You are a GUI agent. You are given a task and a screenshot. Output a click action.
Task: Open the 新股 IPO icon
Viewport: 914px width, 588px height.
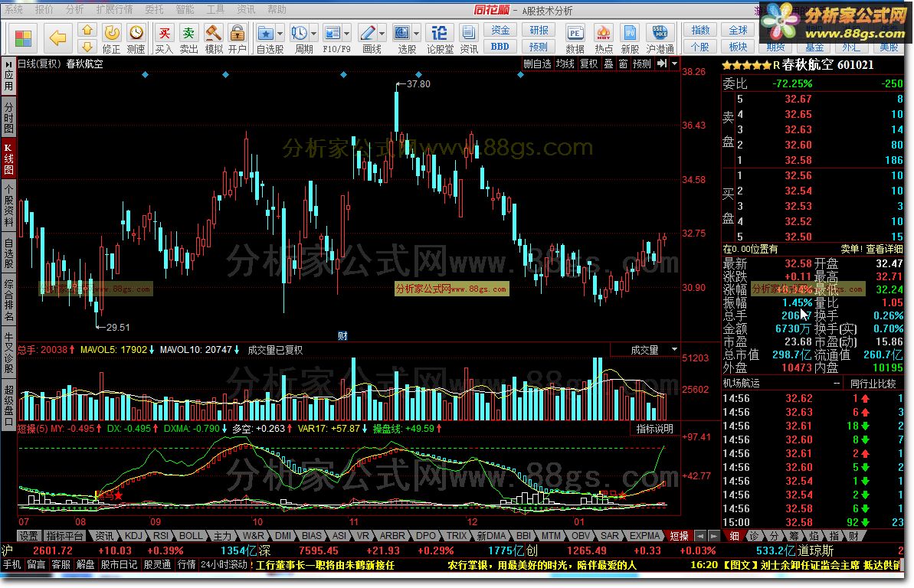click(630, 33)
